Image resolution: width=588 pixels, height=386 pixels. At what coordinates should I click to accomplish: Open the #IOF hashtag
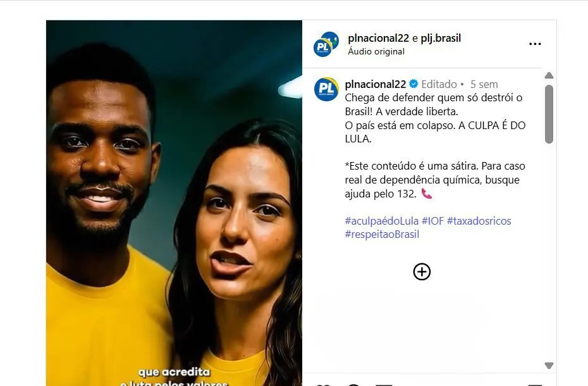coord(432,221)
